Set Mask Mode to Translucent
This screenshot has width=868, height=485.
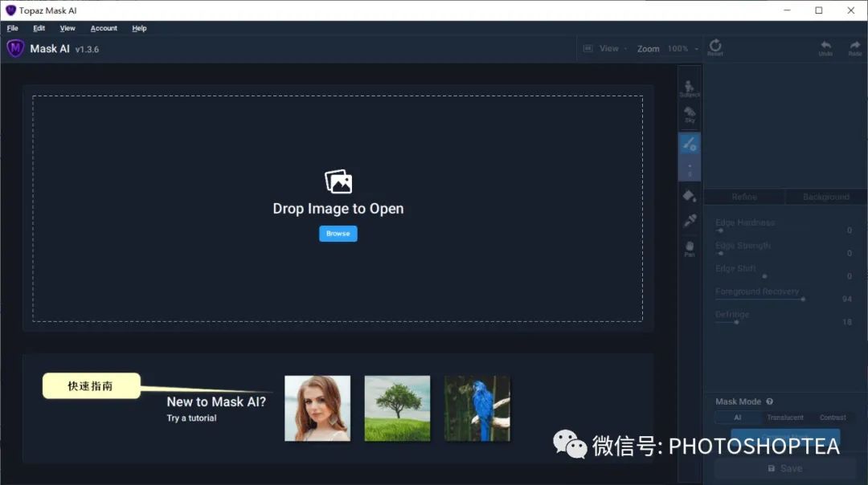click(x=785, y=418)
